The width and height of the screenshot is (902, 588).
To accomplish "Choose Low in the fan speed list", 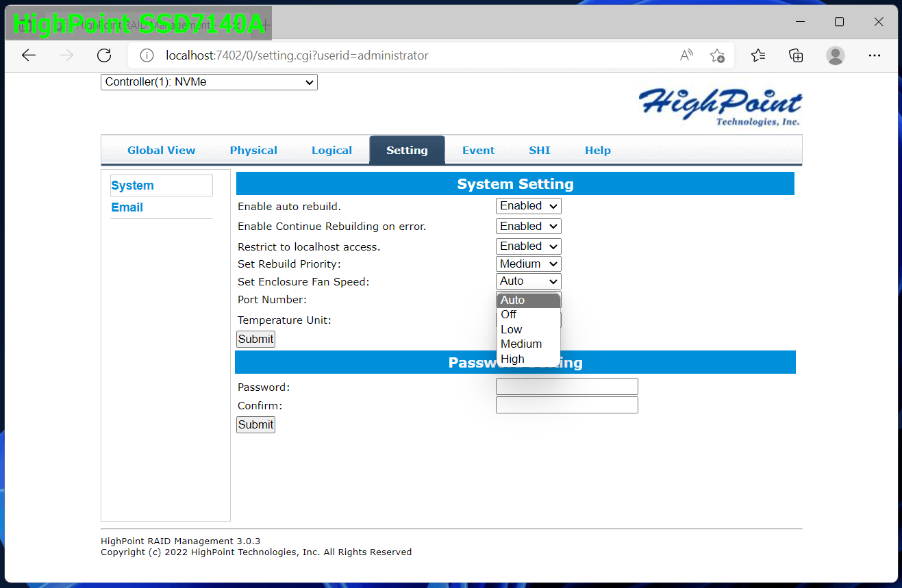I will (x=528, y=330).
